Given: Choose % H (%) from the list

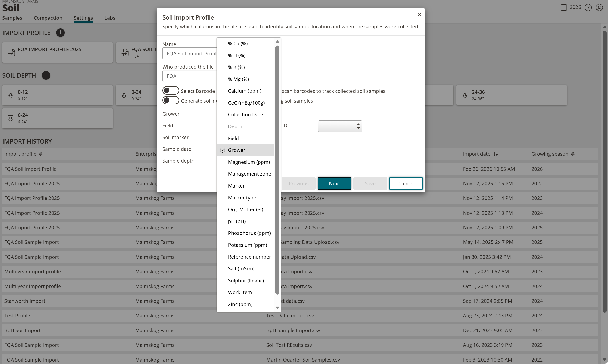Looking at the screenshot, I should [x=245, y=55].
